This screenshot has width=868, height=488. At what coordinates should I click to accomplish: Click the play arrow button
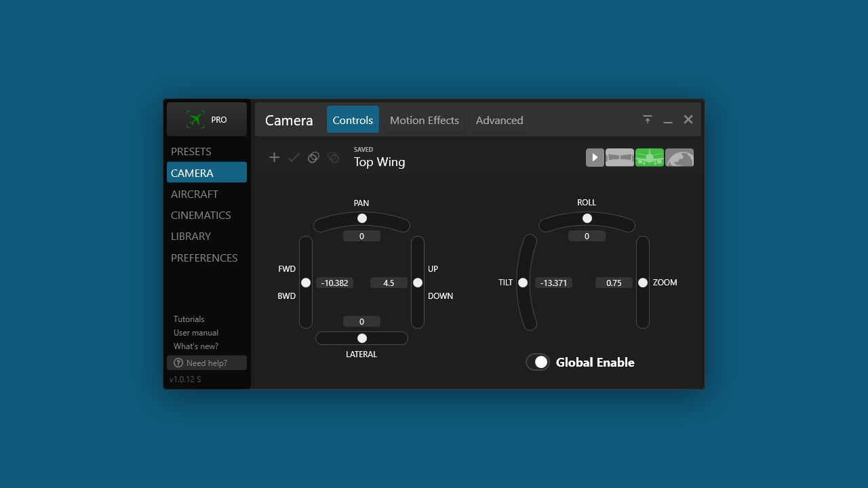[x=595, y=157]
